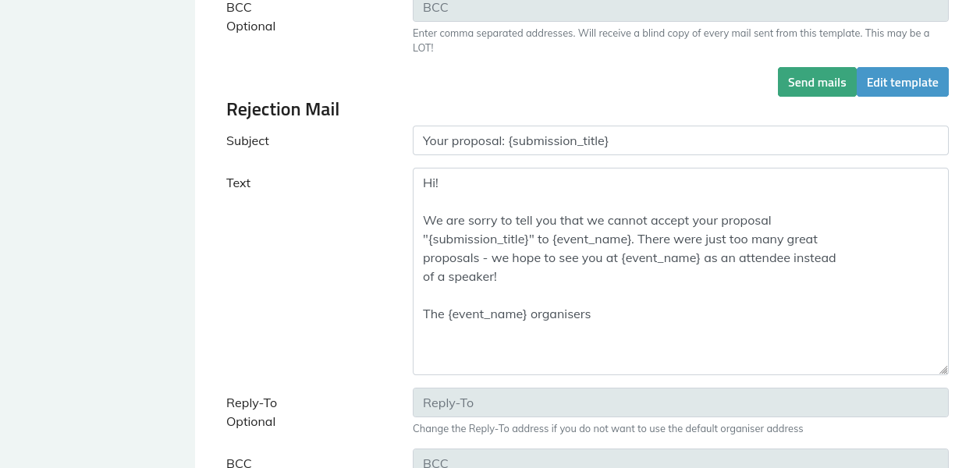The width and height of the screenshot is (980, 468).
Task: Click the Reply-To help text about organiser address
Action: (607, 429)
